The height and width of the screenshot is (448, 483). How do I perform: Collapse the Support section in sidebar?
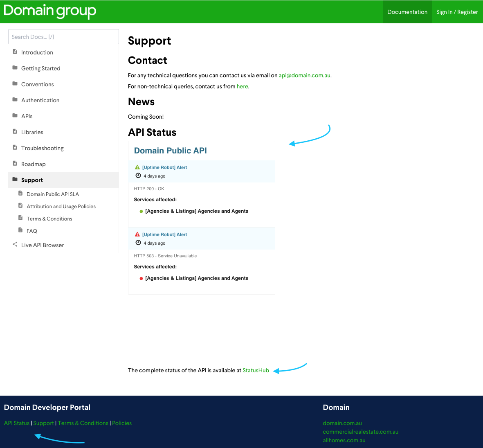[x=32, y=180]
